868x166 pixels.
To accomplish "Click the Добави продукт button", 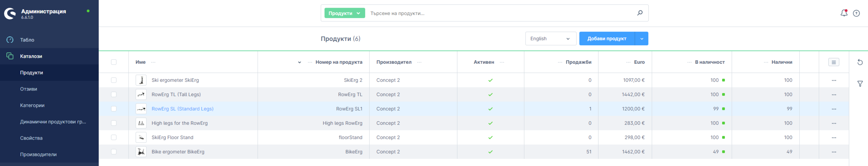I will (607, 38).
